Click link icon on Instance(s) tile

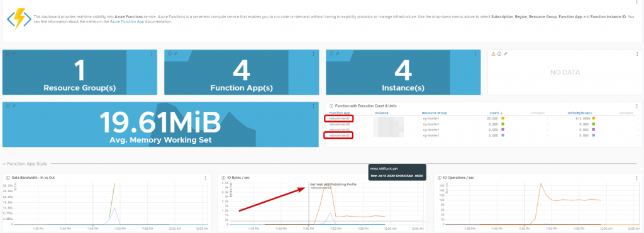coord(337,54)
